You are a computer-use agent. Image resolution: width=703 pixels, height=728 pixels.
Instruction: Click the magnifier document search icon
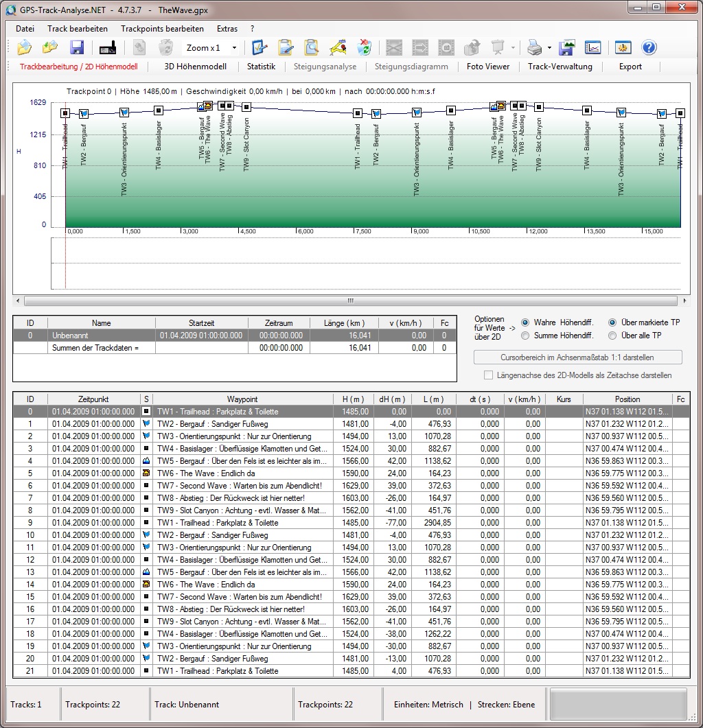click(312, 47)
